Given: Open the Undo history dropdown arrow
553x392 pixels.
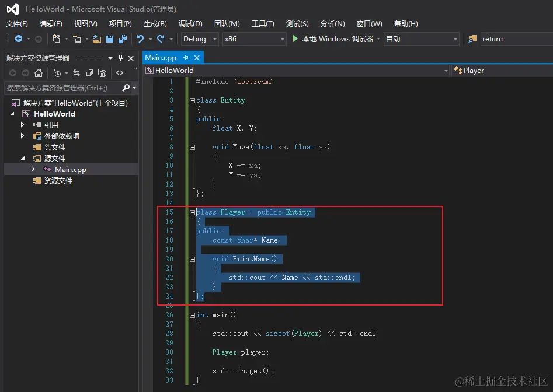Looking at the screenshot, I should pos(150,39).
